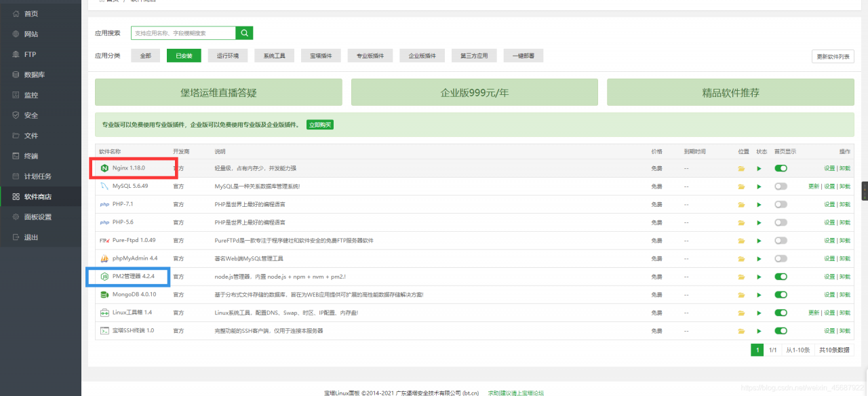The image size is (868, 396).
Task: Open 数据库 in the sidebar
Action: [41, 75]
